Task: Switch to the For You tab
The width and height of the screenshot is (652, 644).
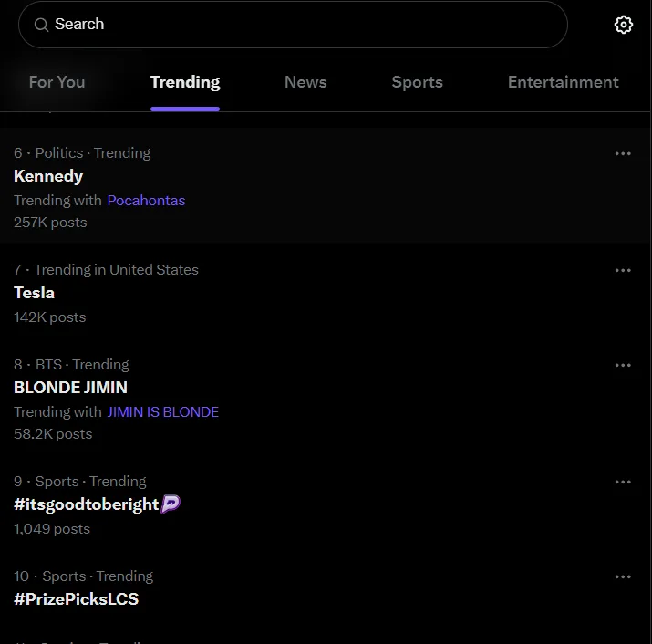Action: click(x=57, y=82)
